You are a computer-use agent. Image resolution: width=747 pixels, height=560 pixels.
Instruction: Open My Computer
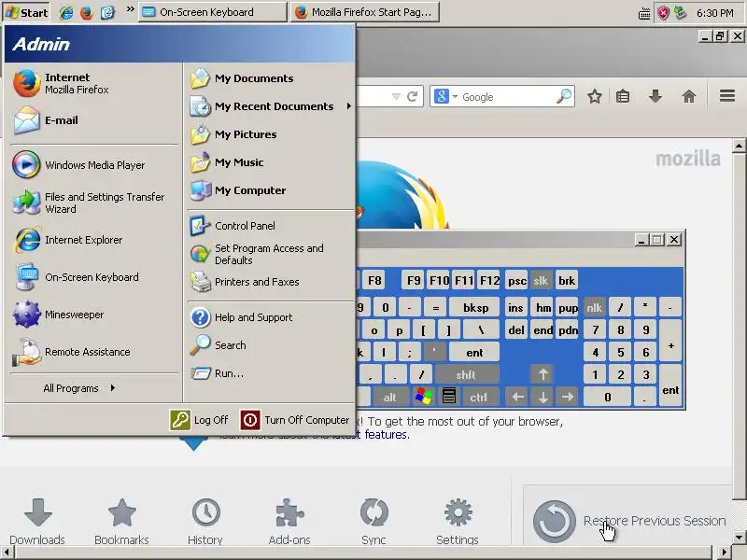tap(271, 190)
